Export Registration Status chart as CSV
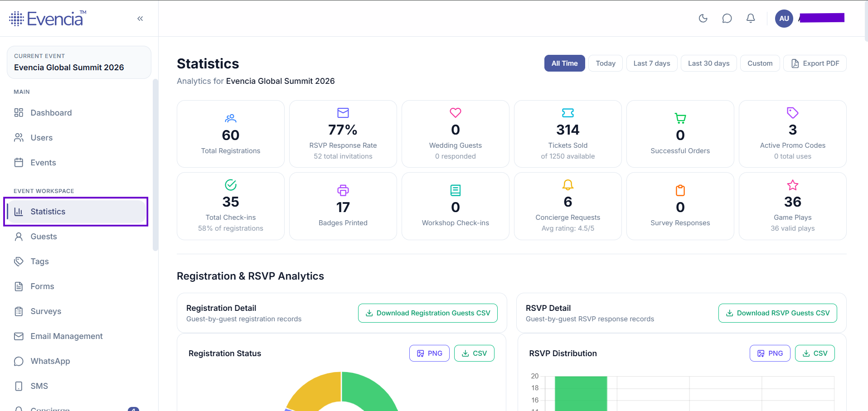Screen dimensions: 868x411 (474, 353)
